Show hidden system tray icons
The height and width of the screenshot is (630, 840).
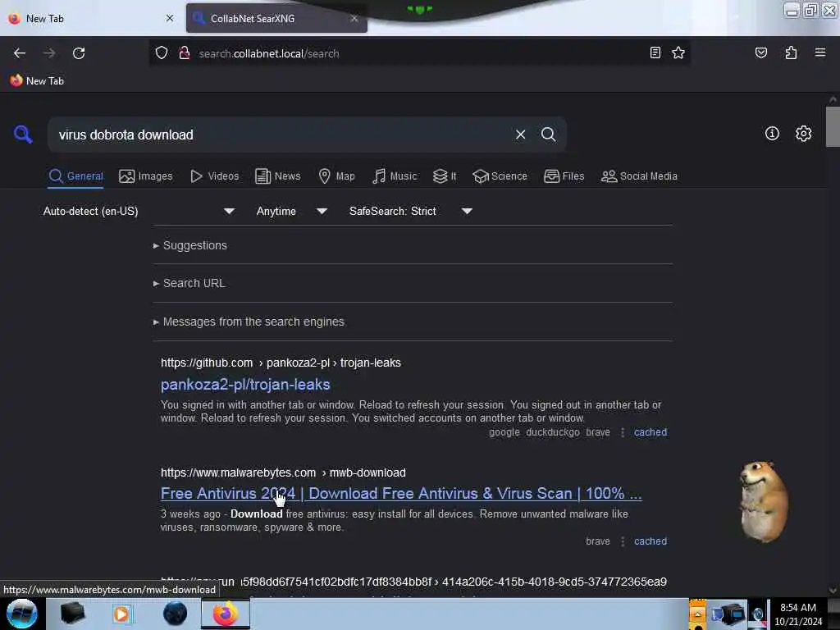click(697, 614)
